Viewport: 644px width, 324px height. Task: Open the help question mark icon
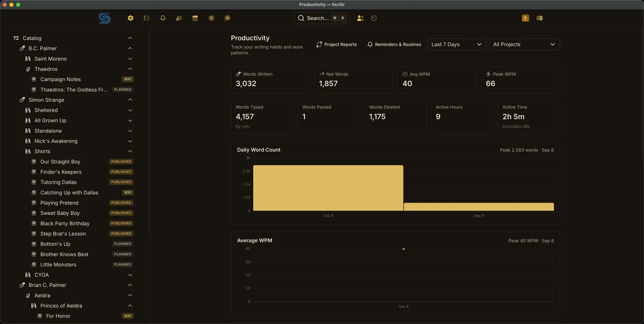click(x=211, y=18)
